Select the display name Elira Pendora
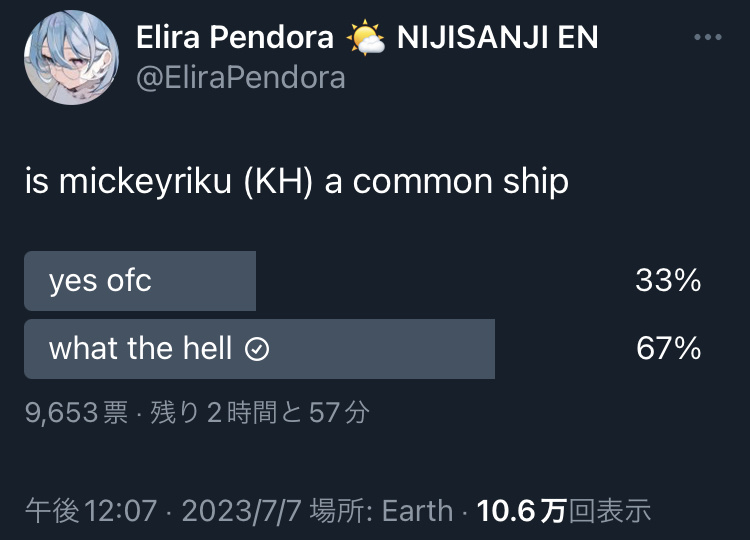The width and height of the screenshot is (750, 540). 235,37
